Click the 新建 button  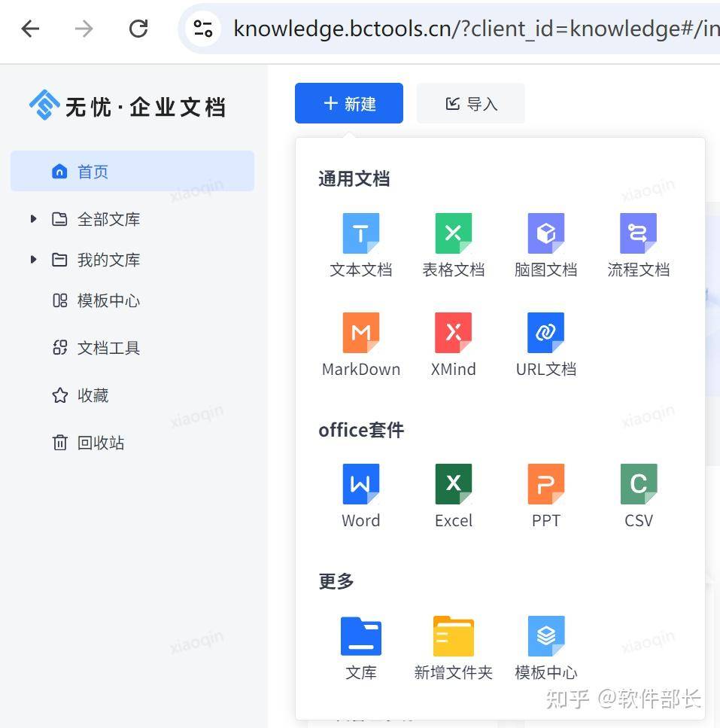tap(349, 103)
